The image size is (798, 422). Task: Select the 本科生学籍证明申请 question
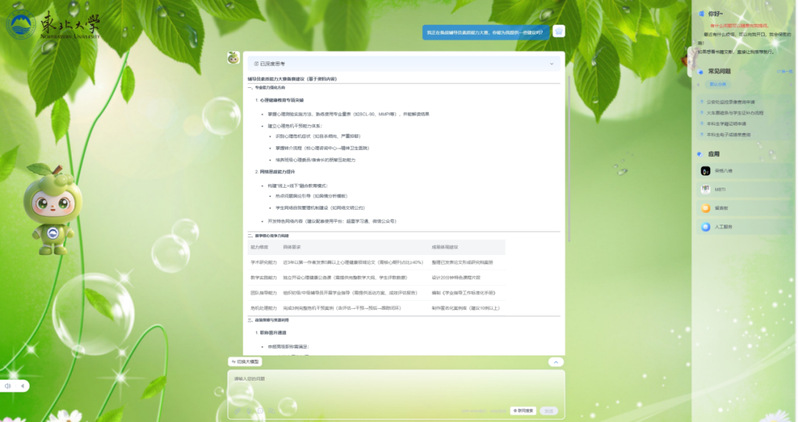click(x=727, y=124)
